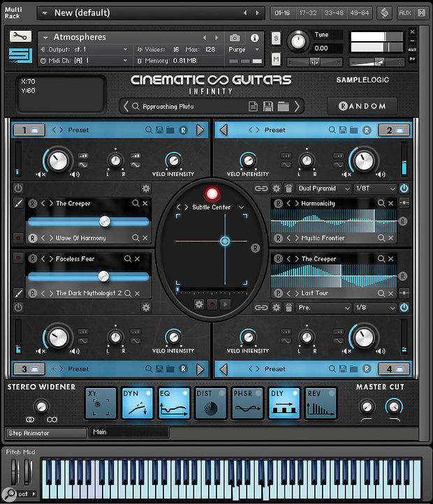Select rack page 49-64

360,13
